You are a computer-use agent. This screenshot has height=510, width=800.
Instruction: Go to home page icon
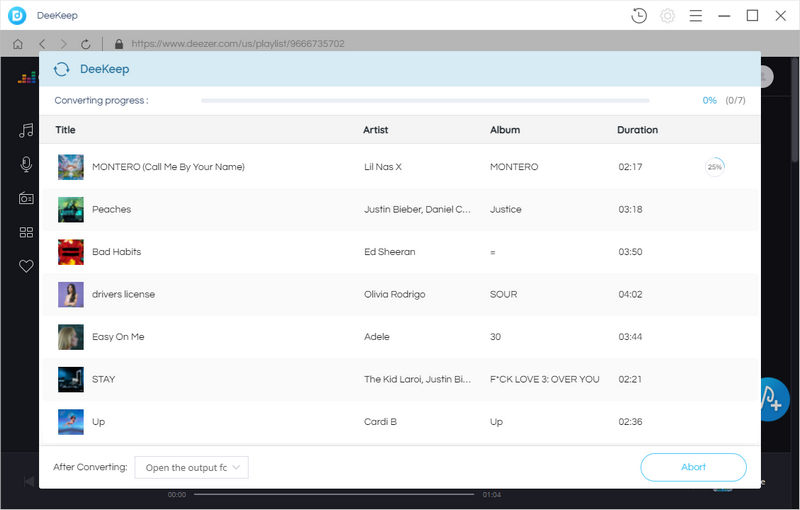[x=18, y=44]
